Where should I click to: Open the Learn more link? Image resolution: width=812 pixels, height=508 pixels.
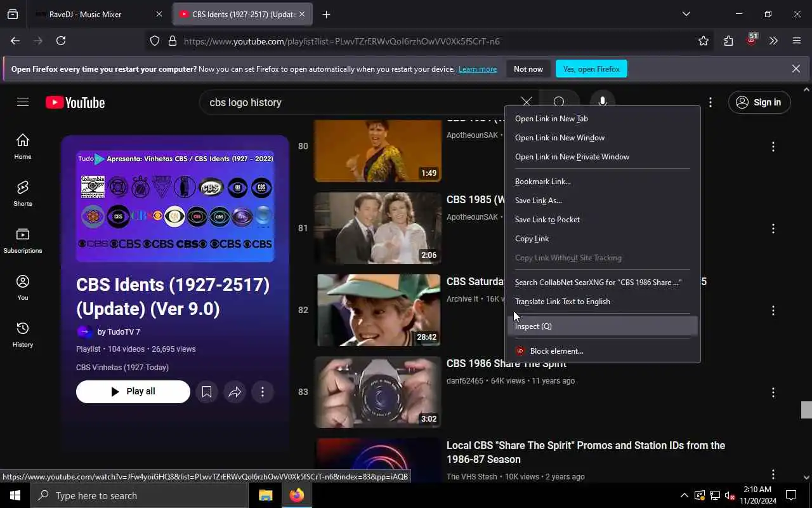click(478, 69)
